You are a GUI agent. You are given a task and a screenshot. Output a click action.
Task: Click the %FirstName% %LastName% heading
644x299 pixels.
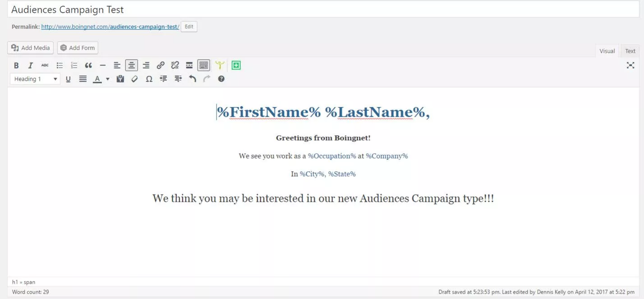[323, 113]
